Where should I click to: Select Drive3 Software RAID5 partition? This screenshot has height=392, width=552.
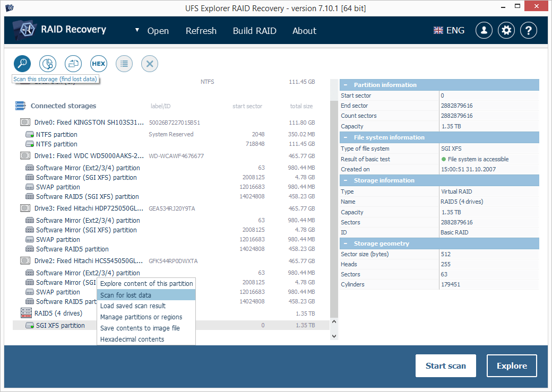click(171, 249)
